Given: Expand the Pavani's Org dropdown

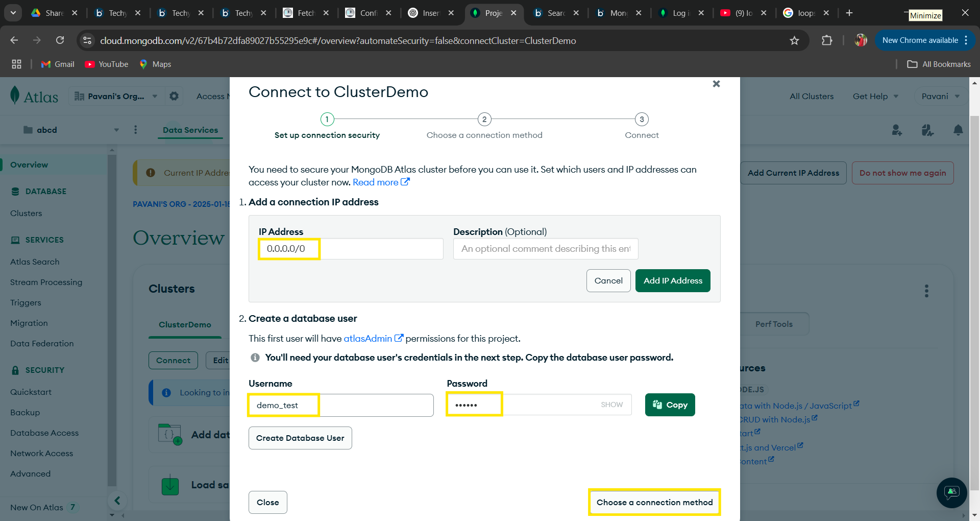Looking at the screenshot, I should click(x=155, y=96).
